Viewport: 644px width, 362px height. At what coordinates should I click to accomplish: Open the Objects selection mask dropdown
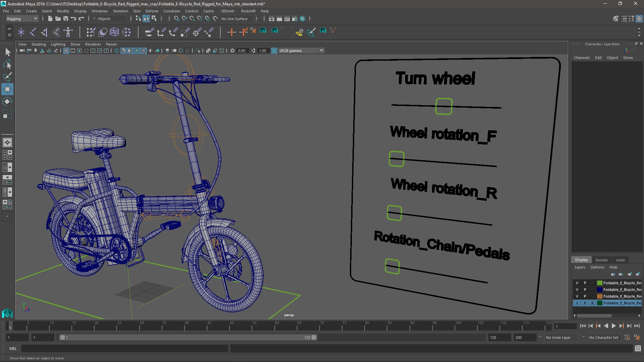point(111,19)
